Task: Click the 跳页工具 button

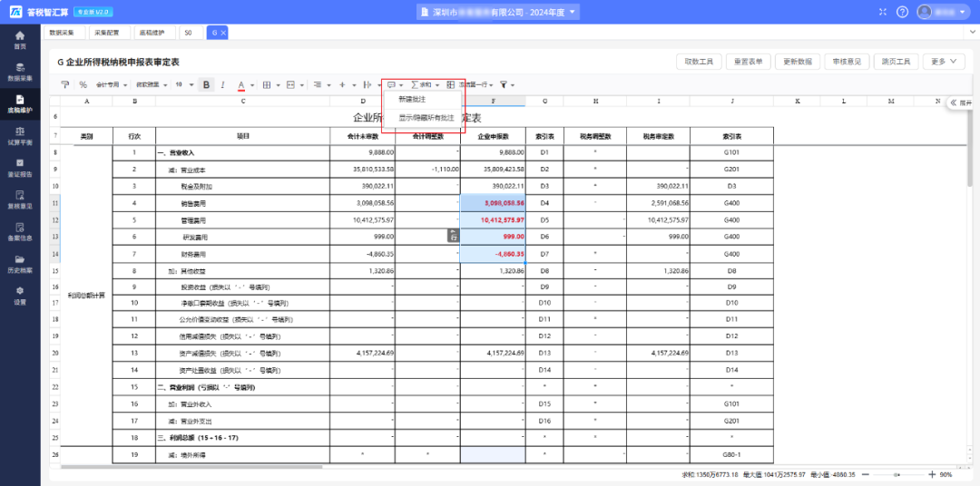Action: tap(896, 62)
